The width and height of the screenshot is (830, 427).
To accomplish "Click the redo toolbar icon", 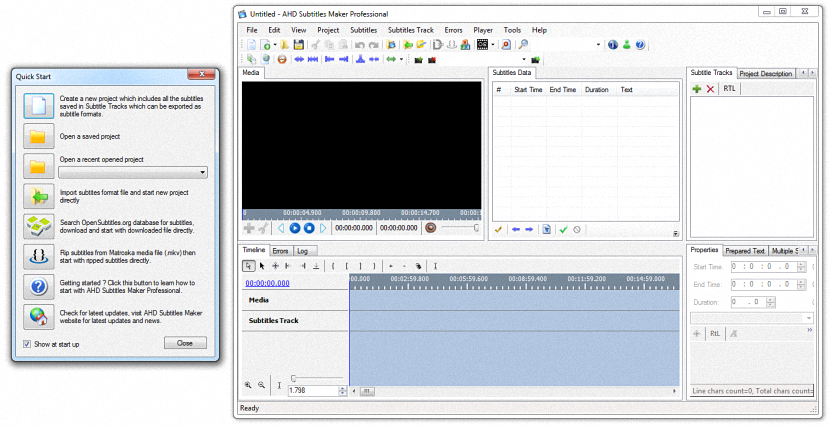I will pyautogui.click(x=374, y=45).
